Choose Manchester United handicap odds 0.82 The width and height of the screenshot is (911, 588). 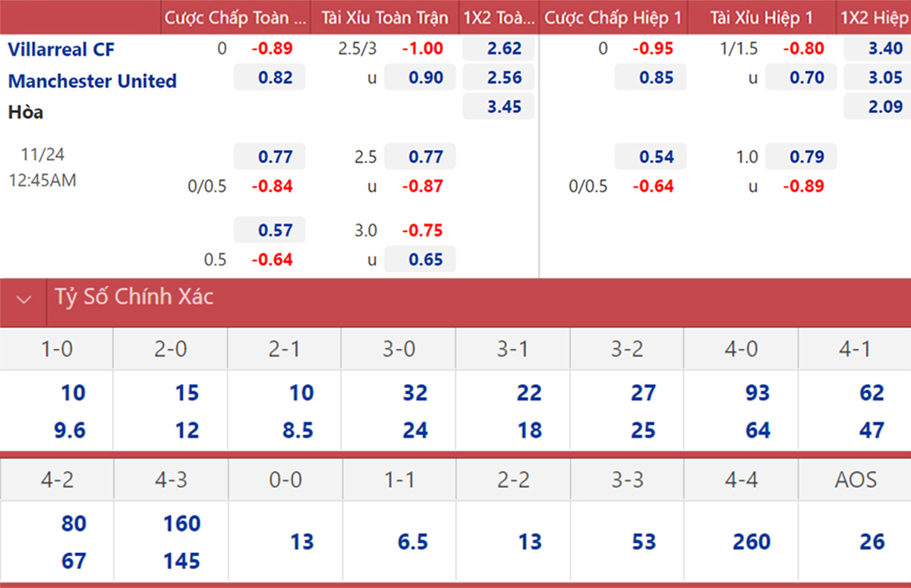click(270, 77)
